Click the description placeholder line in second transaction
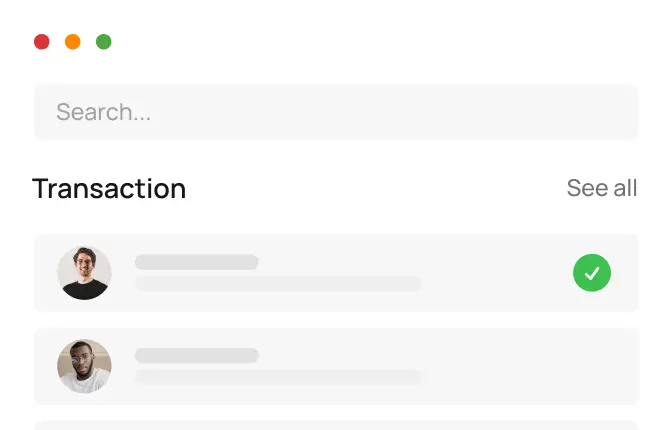This screenshot has width=672, height=430. coord(277,377)
